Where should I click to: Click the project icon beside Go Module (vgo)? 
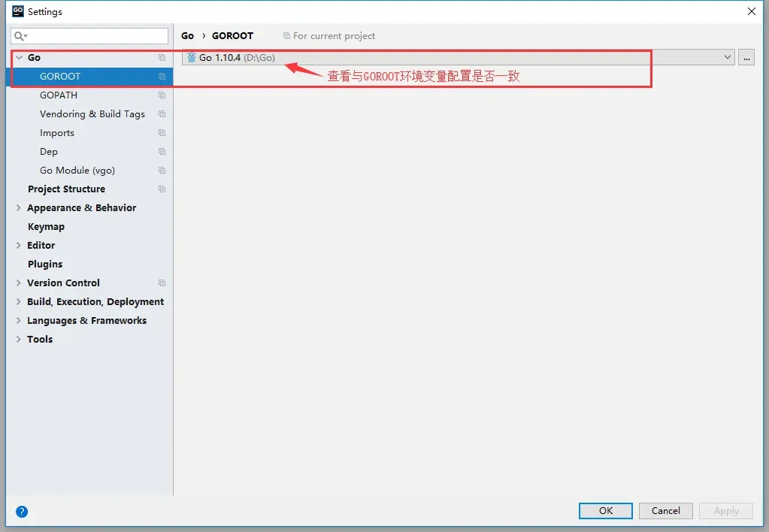click(x=162, y=170)
